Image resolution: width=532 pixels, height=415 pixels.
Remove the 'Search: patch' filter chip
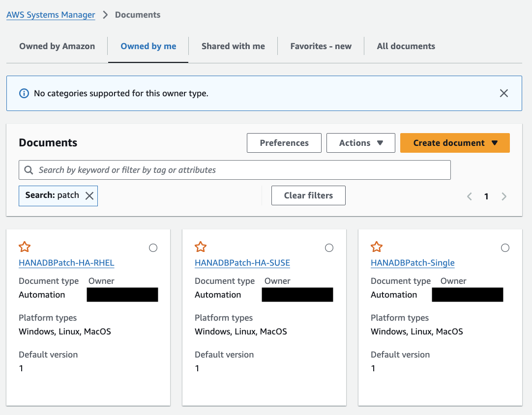89,195
